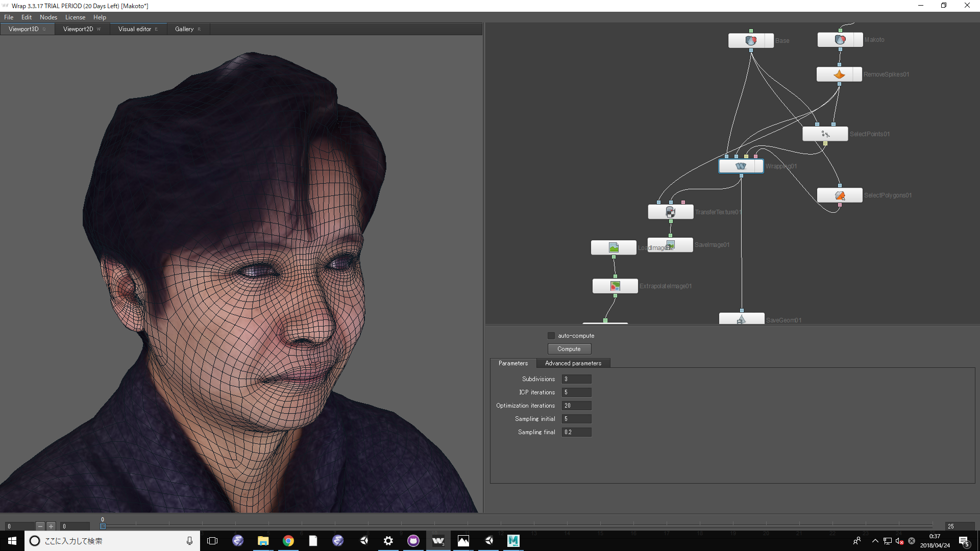
Task: Select the ExtrapolateImage01 node
Action: pyautogui.click(x=615, y=286)
